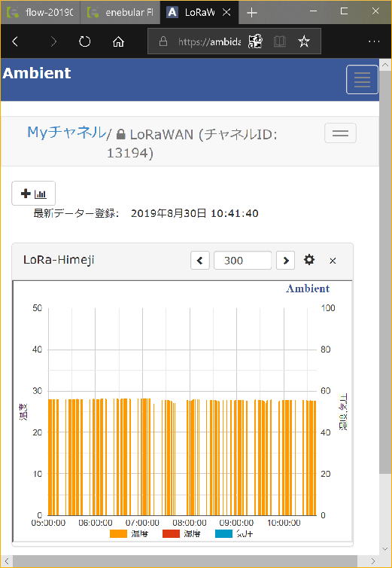Viewport: 392px width, 568px height.
Task: Reload the page with refresh icon
Action: [x=85, y=41]
